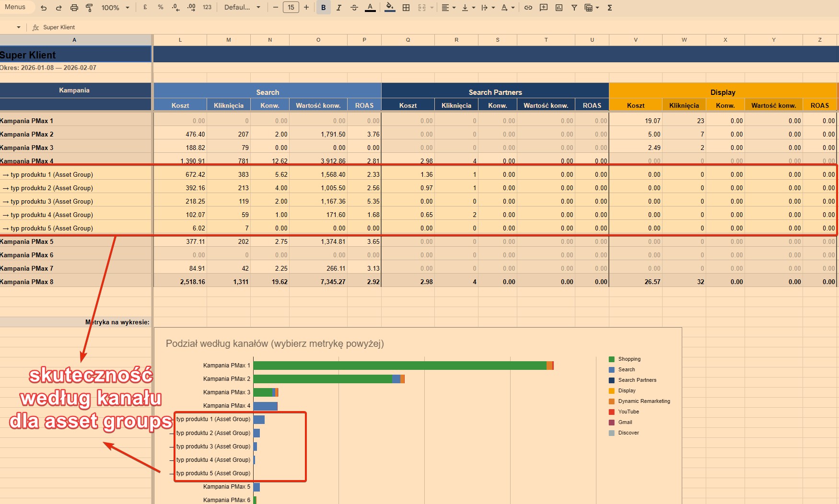Select column L header

coord(180,40)
